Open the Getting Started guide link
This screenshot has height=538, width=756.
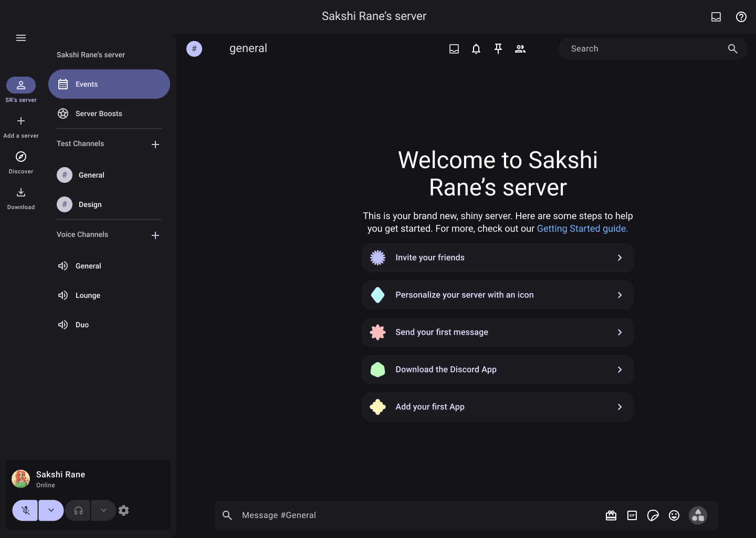(x=582, y=229)
